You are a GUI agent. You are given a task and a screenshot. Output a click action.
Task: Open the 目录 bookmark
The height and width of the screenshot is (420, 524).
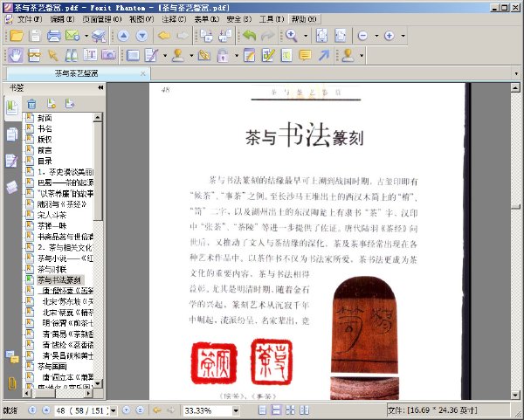pos(45,161)
